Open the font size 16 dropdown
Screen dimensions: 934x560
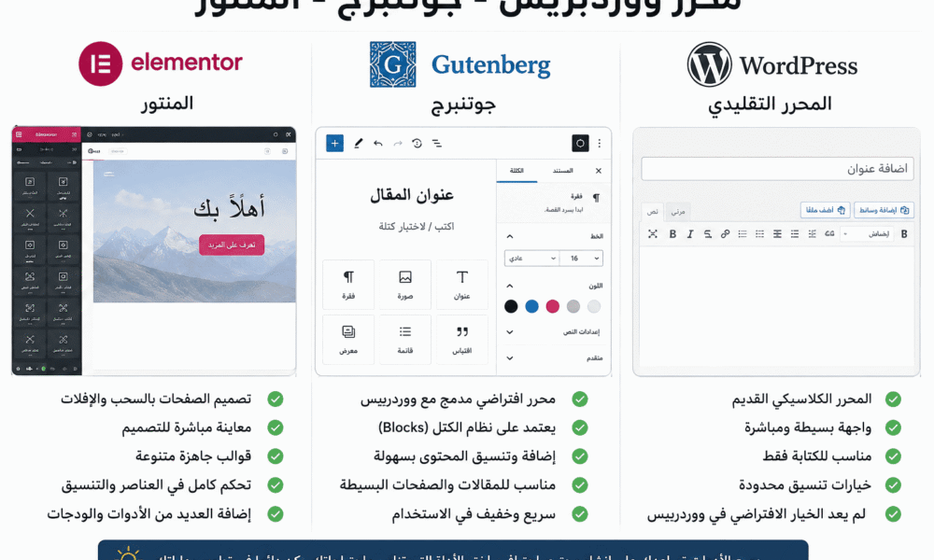[x=581, y=259]
